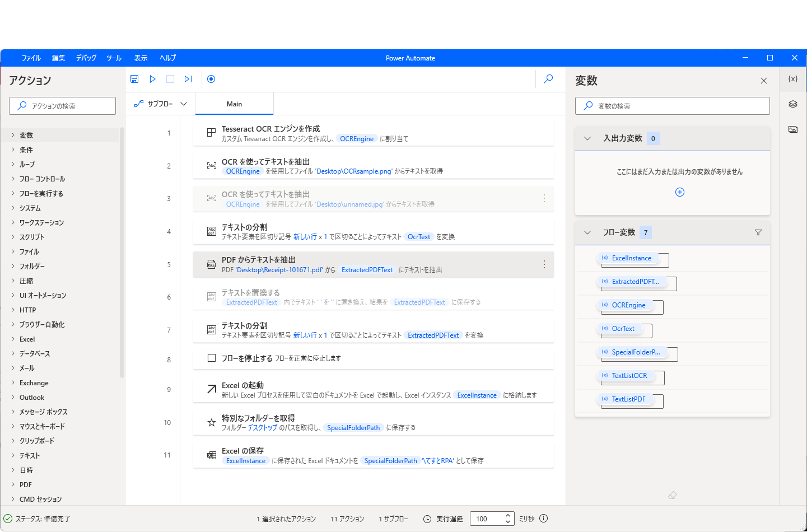
Task: Collapse the 入出力変数 section
Action: pyautogui.click(x=587, y=138)
